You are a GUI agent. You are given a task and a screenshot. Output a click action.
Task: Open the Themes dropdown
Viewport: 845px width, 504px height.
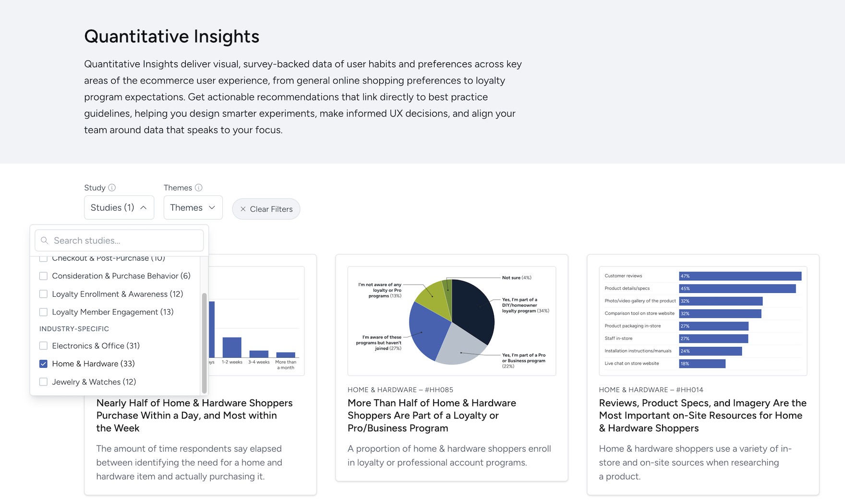193,207
